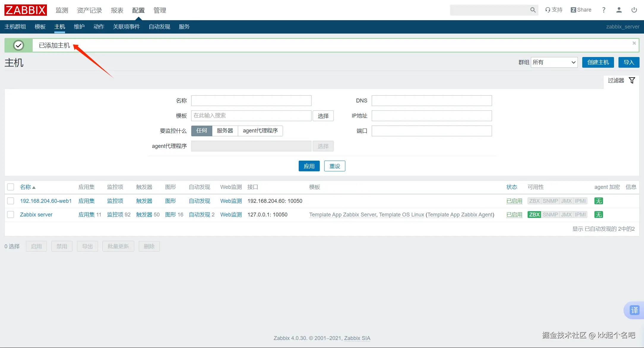The width and height of the screenshot is (644, 348).
Task: Open Template OS Linux link
Action: [401, 215]
